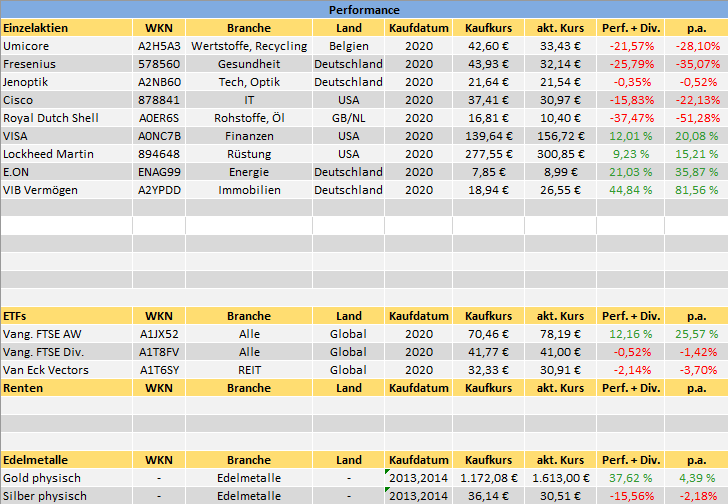Image resolution: width=728 pixels, height=504 pixels.
Task: Select the Energie branch cell
Action: (249, 172)
